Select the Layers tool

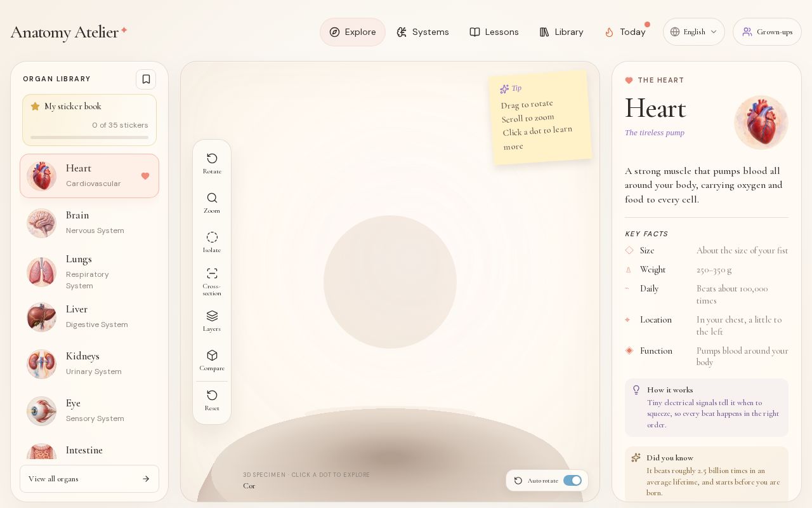point(212,321)
